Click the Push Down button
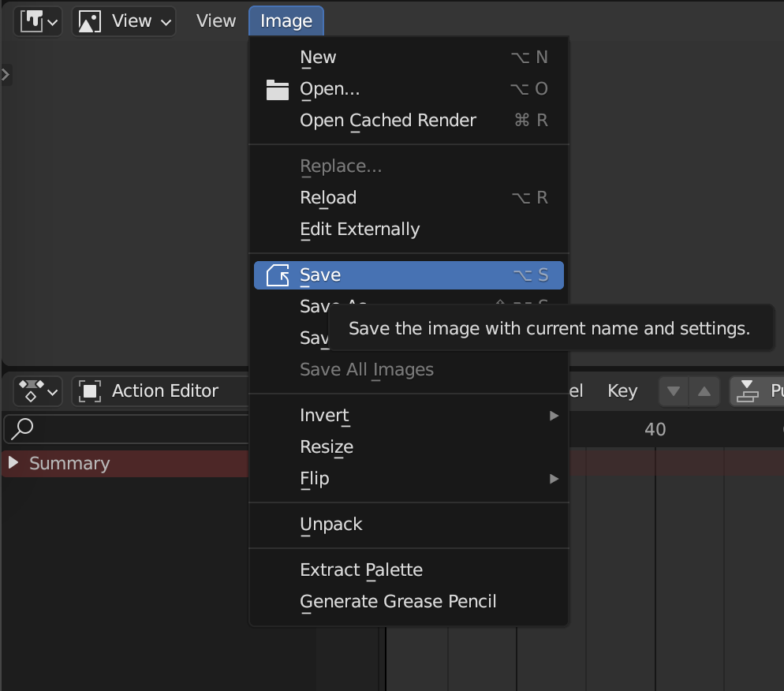The image size is (784, 691). click(756, 391)
